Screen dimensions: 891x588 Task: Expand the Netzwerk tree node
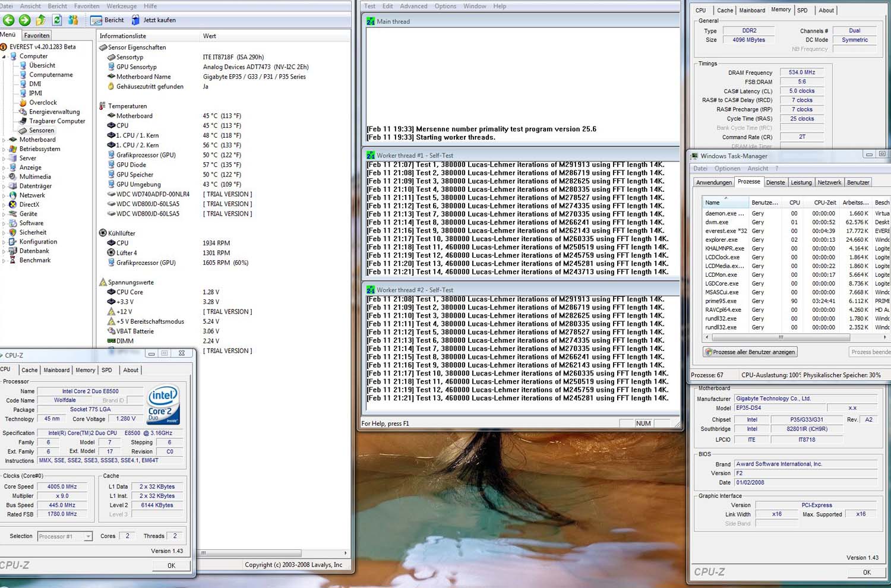pyautogui.click(x=4, y=195)
